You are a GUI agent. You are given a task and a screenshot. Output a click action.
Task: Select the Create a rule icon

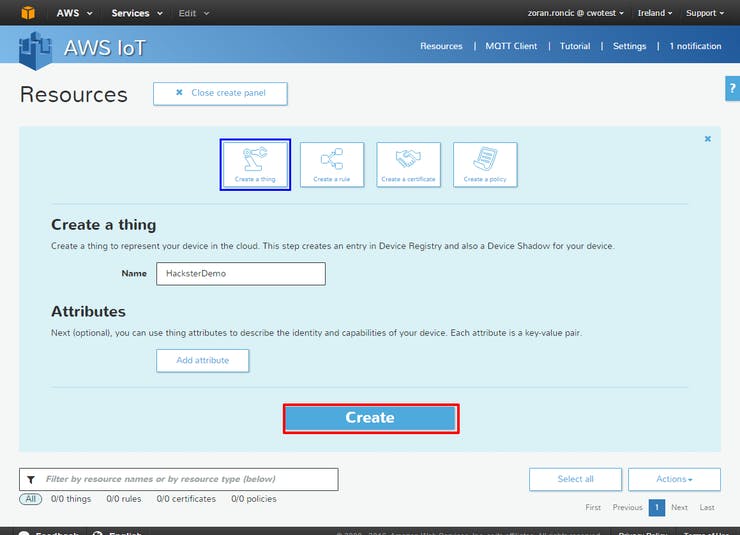332,165
